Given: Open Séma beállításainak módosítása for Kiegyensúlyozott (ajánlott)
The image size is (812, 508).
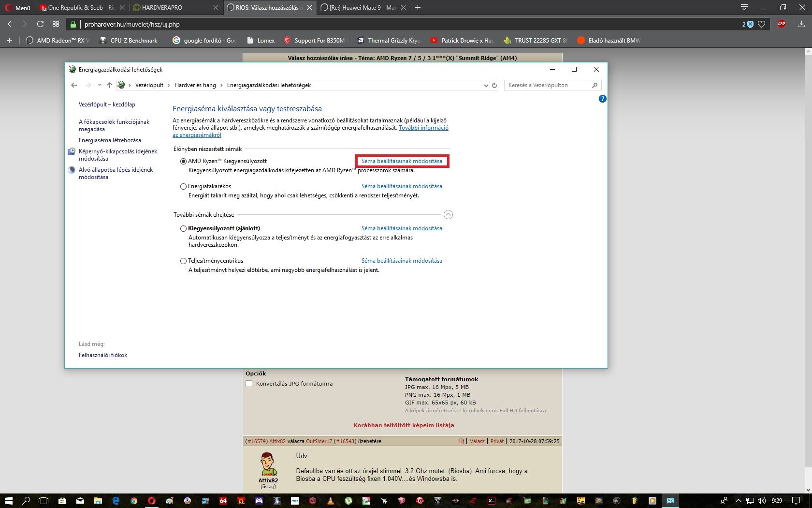Looking at the screenshot, I should (x=402, y=228).
